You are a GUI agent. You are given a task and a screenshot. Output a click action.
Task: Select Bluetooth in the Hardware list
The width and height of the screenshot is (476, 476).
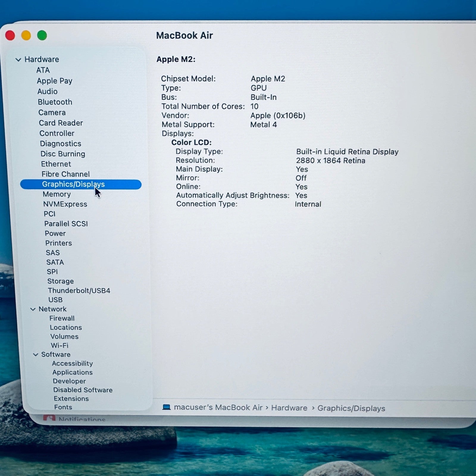tap(55, 102)
